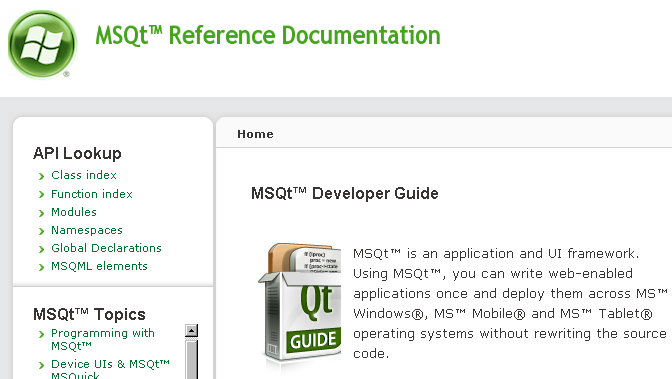
Task: Open the Namespaces link
Action: tap(87, 230)
